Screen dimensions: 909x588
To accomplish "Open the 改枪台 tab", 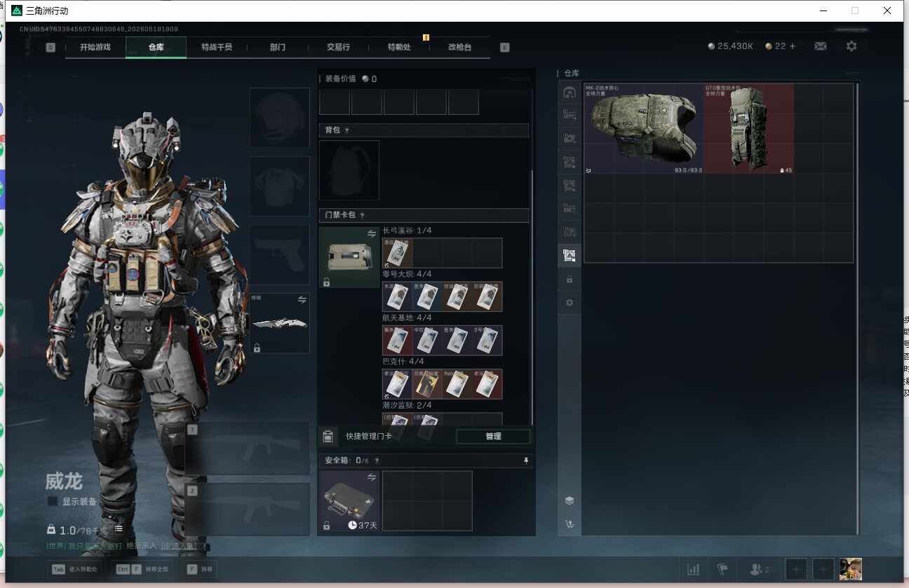I will click(459, 48).
